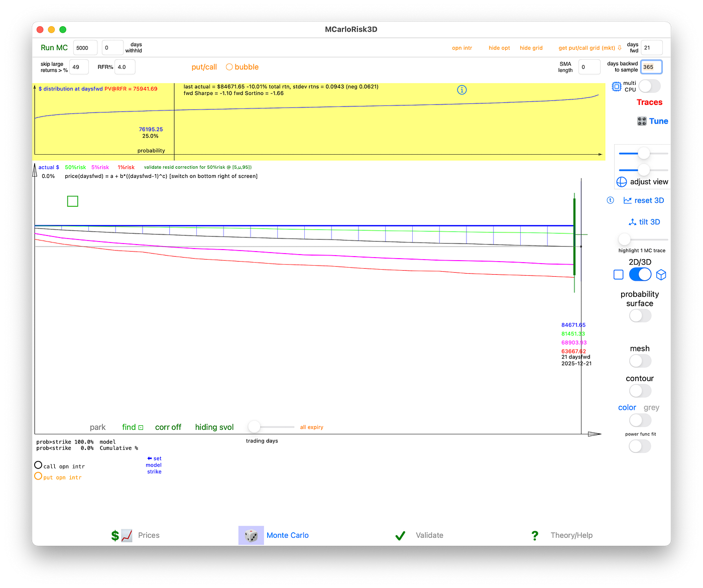Select the 3D cube icon
703x588 pixels.
click(661, 275)
